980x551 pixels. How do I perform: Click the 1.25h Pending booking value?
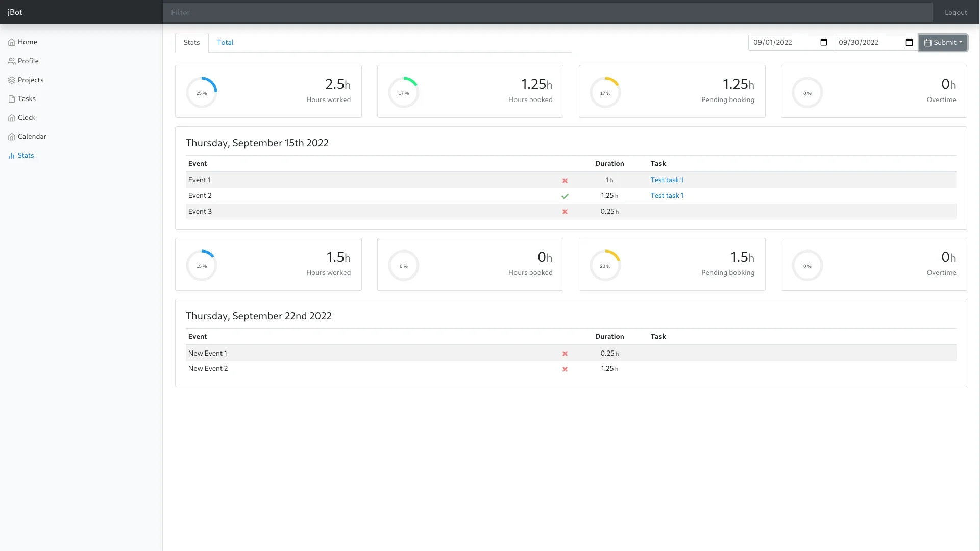[x=738, y=84]
